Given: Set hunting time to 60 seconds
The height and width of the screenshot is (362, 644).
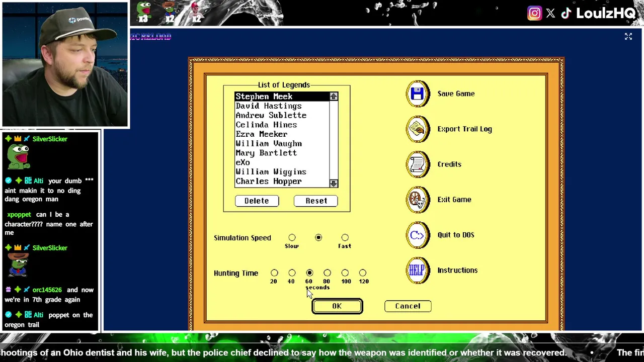Looking at the screenshot, I should point(309,273).
